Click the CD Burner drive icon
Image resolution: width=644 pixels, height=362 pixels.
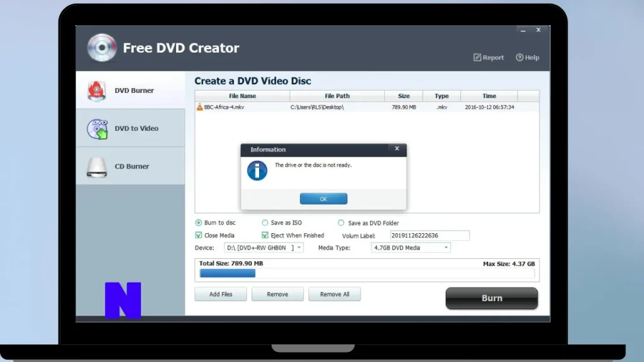(97, 167)
